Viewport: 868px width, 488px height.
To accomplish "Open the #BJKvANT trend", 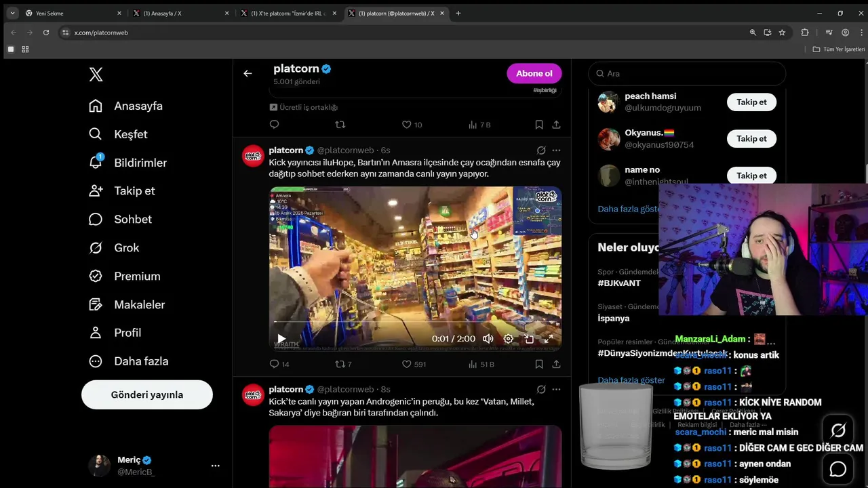I will pos(619,283).
